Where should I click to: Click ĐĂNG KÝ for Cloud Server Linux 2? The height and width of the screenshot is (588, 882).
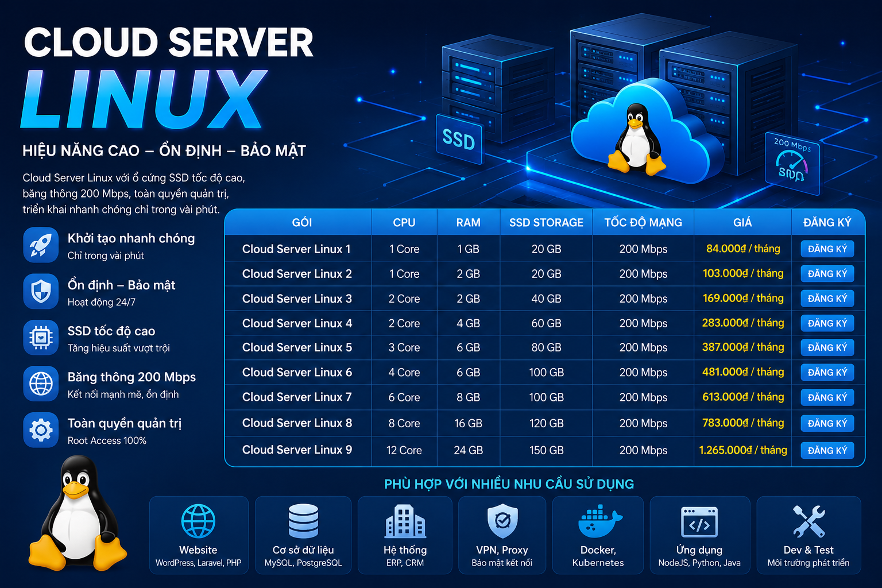point(827,273)
